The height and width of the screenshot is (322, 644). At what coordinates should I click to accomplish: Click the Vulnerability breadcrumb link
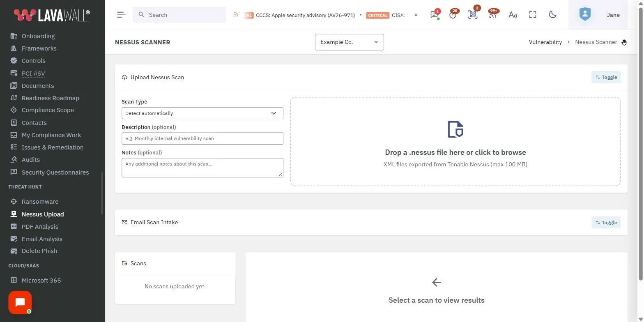coord(545,42)
